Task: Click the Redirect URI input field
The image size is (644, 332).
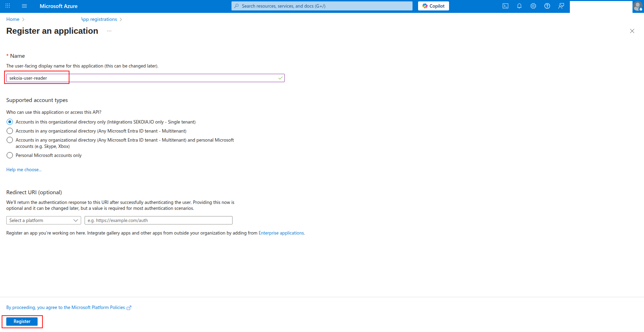Action: point(158,220)
